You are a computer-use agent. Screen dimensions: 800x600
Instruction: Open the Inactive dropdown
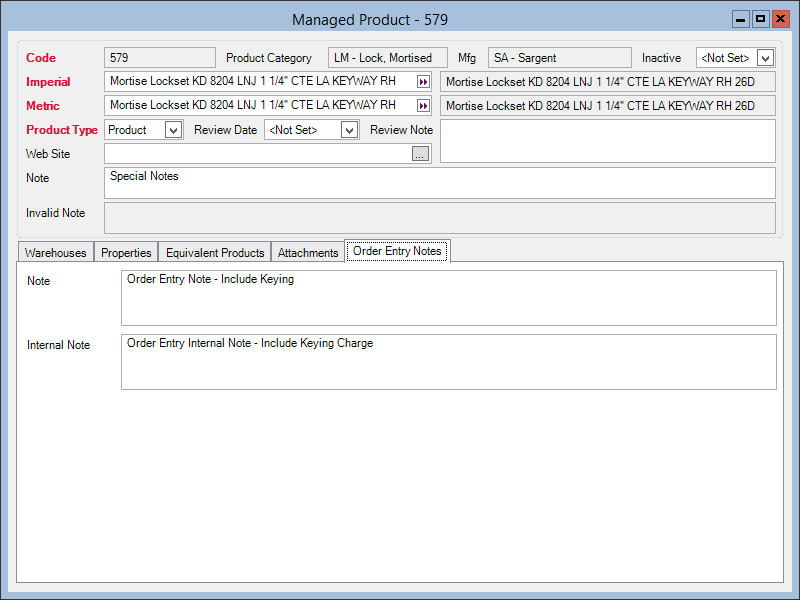[766, 58]
